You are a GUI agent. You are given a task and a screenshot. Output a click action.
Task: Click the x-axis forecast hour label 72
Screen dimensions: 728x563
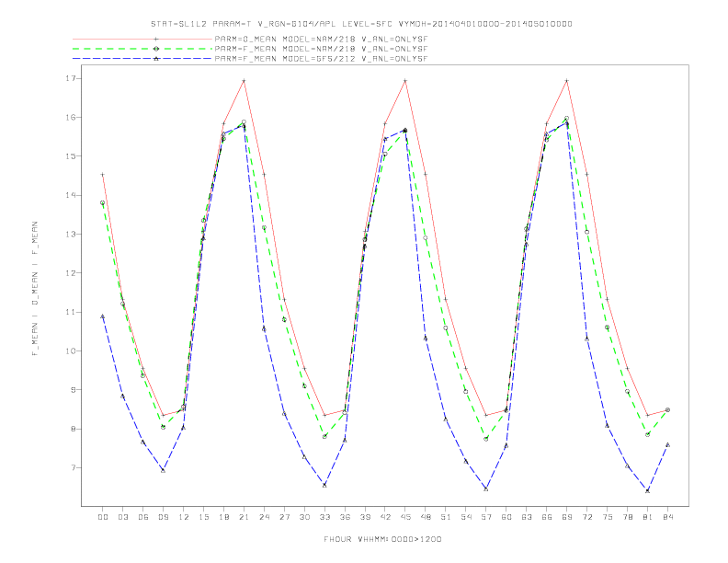[x=586, y=517]
